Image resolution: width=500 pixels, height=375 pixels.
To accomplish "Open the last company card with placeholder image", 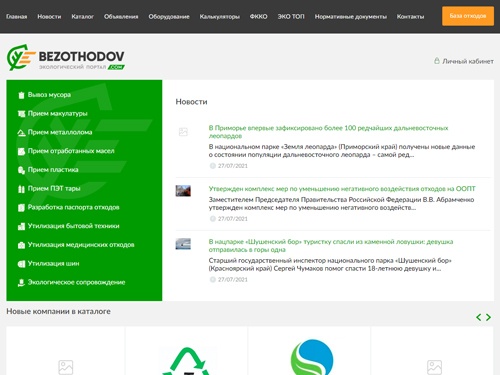I will (432, 351).
